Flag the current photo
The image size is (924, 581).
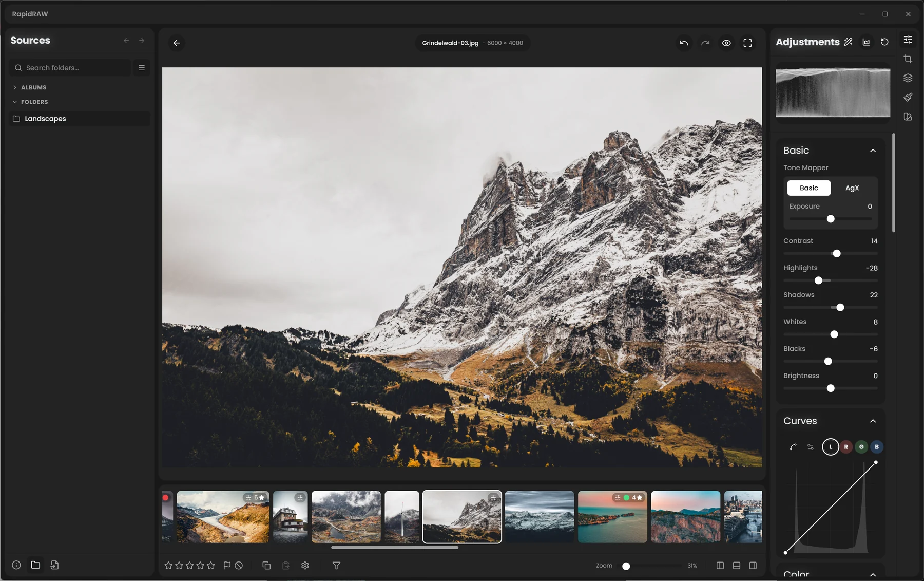pyautogui.click(x=227, y=566)
